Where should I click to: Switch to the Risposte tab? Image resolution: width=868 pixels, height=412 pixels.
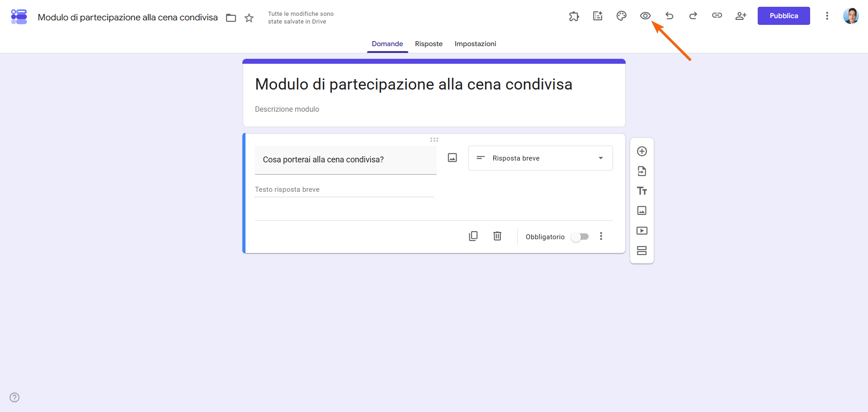pyautogui.click(x=429, y=44)
